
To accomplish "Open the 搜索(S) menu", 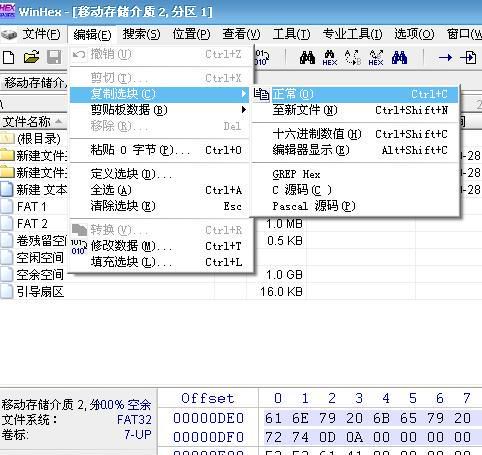I will pos(141,34).
